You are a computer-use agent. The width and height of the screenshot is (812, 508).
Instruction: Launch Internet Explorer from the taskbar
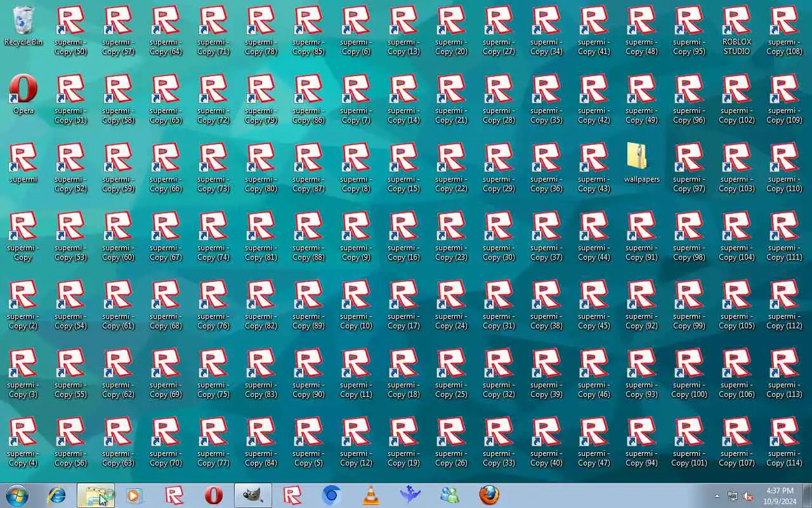[57, 495]
